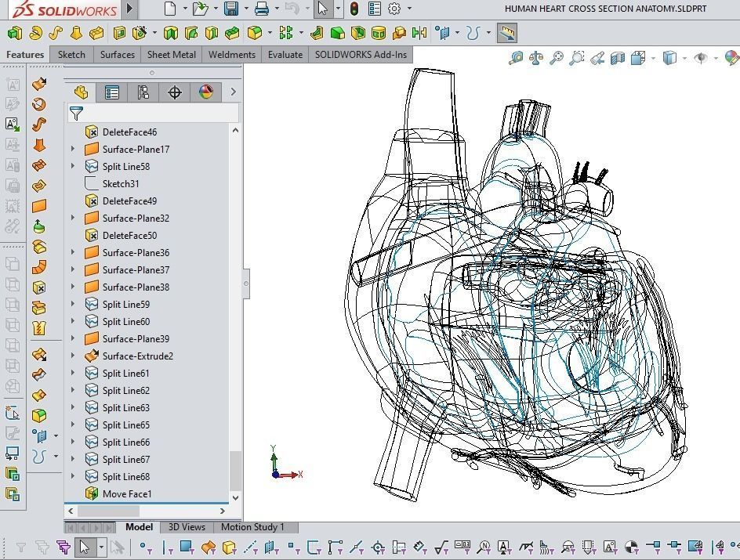The image size is (740, 560).
Task: Click the Extruded Boss/Base icon
Action: 14,33
